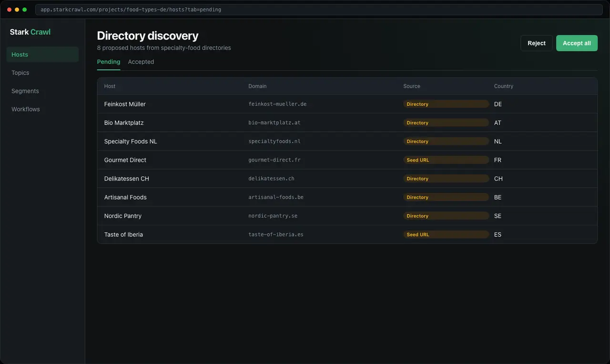Sort by the Domain column header
The image size is (610, 364).
pos(257,86)
